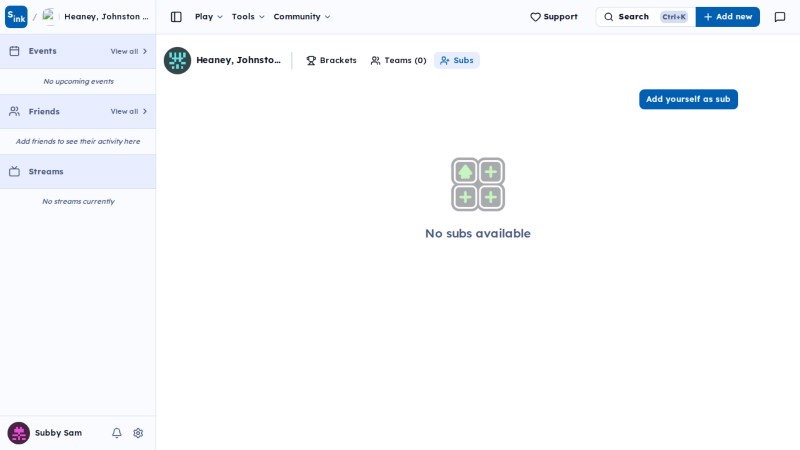Open the tournament avatar logo
The width and height of the screenshot is (800, 450).
coord(177,60)
